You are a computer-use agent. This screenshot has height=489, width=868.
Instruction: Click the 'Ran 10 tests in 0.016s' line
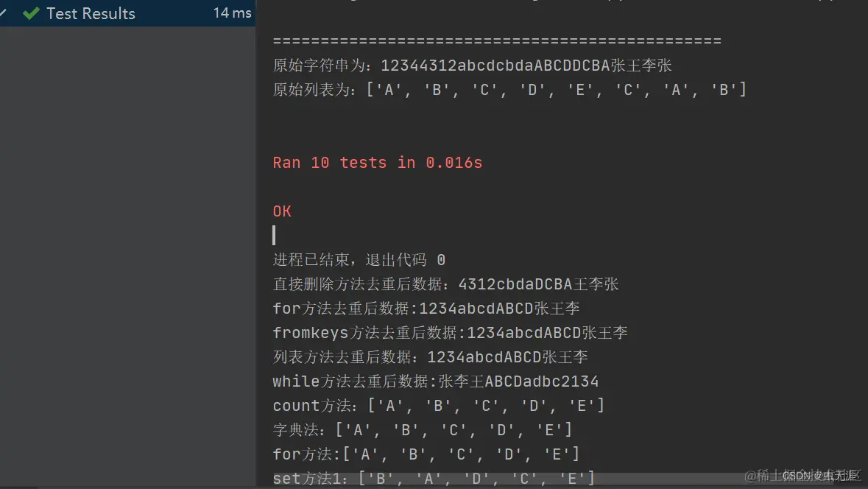point(378,163)
